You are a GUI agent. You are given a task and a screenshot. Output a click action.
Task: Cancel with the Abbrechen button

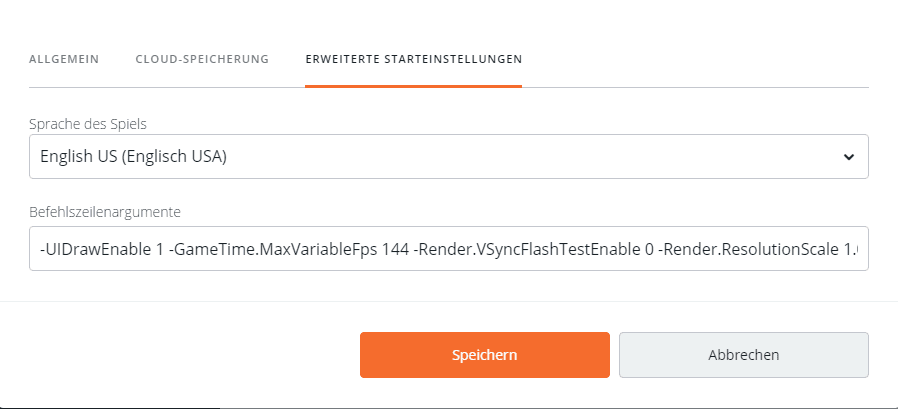tap(743, 355)
